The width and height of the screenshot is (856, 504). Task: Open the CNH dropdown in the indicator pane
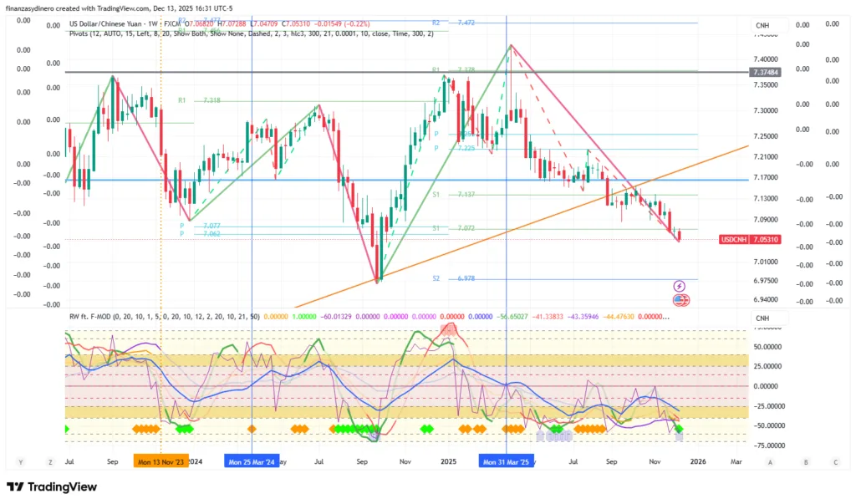pos(762,318)
